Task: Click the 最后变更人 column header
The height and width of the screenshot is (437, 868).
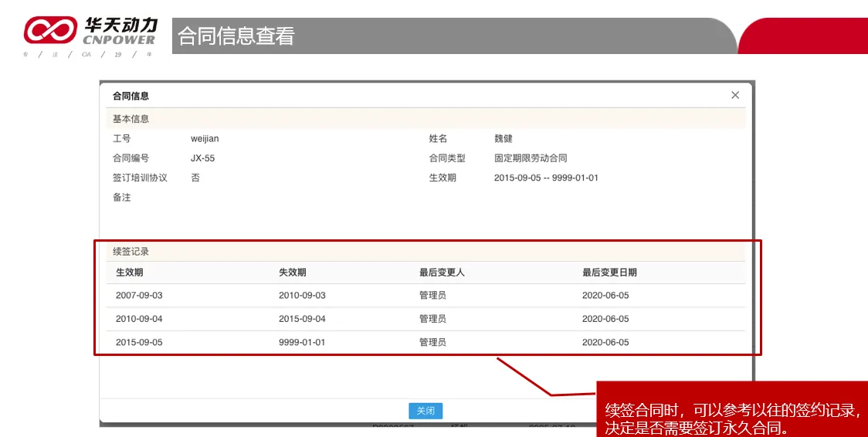Action: tap(442, 273)
